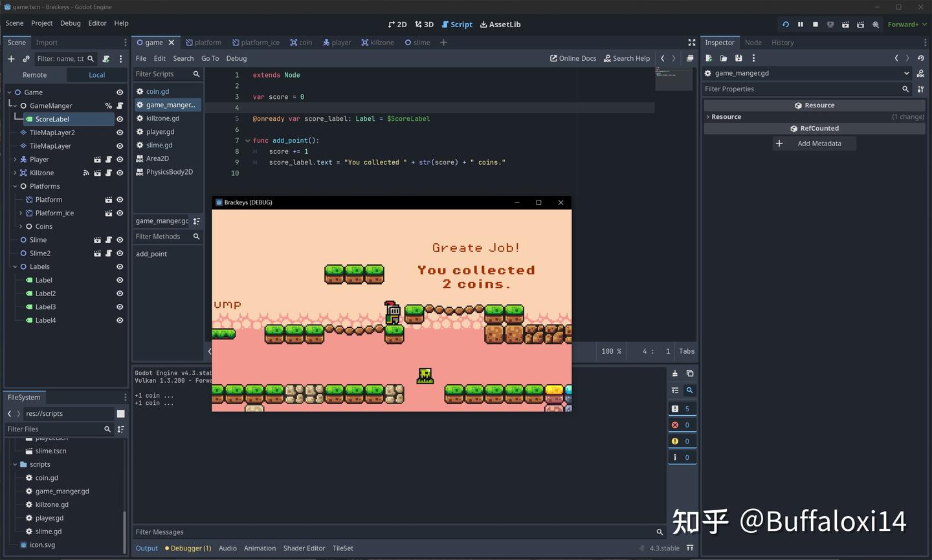Open the script's online documentation icon

(555, 58)
